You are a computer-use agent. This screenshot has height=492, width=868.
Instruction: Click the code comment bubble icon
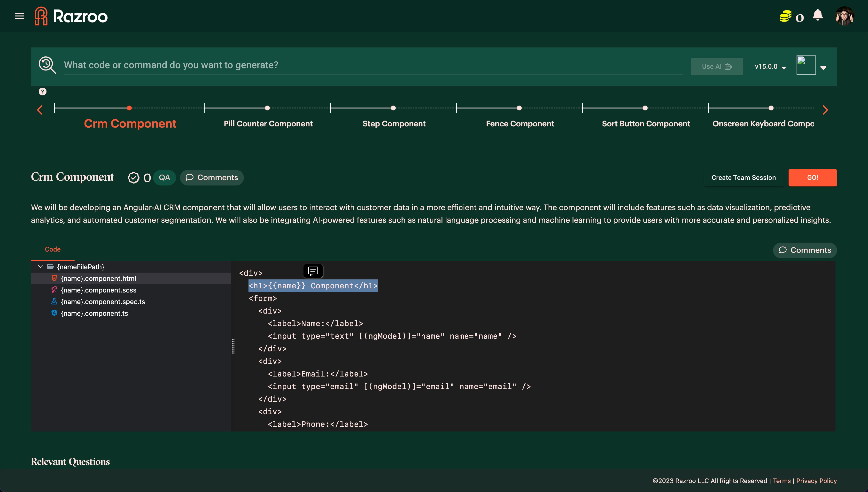click(313, 271)
